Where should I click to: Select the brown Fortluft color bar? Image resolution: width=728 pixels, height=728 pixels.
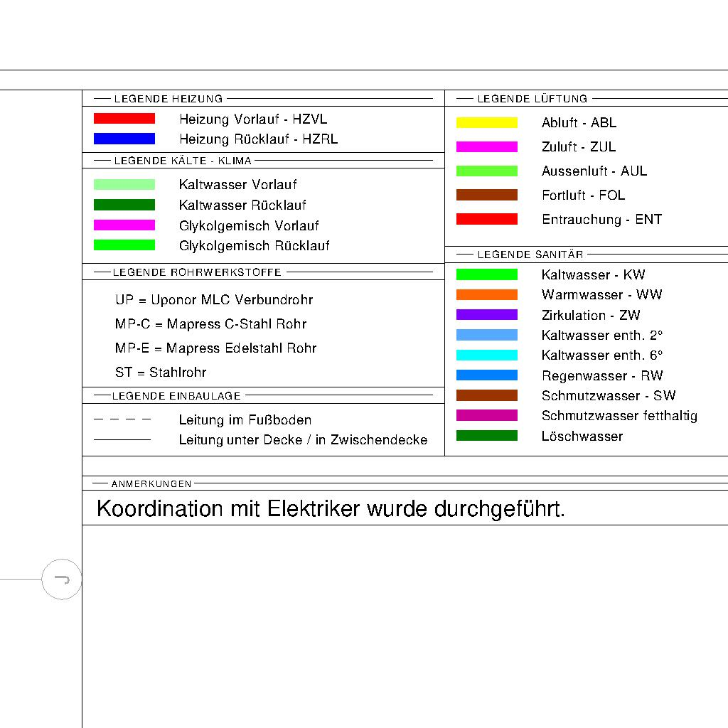coord(486,195)
